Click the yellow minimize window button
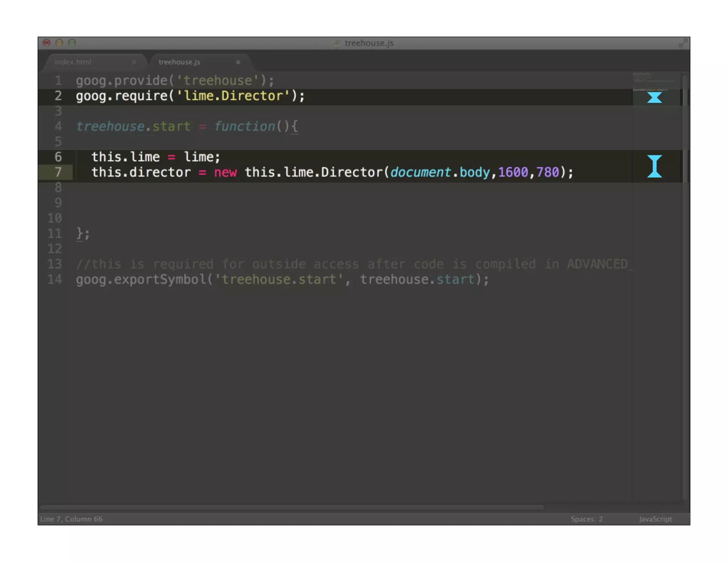Screen dimensions: 728x562 tap(59, 43)
